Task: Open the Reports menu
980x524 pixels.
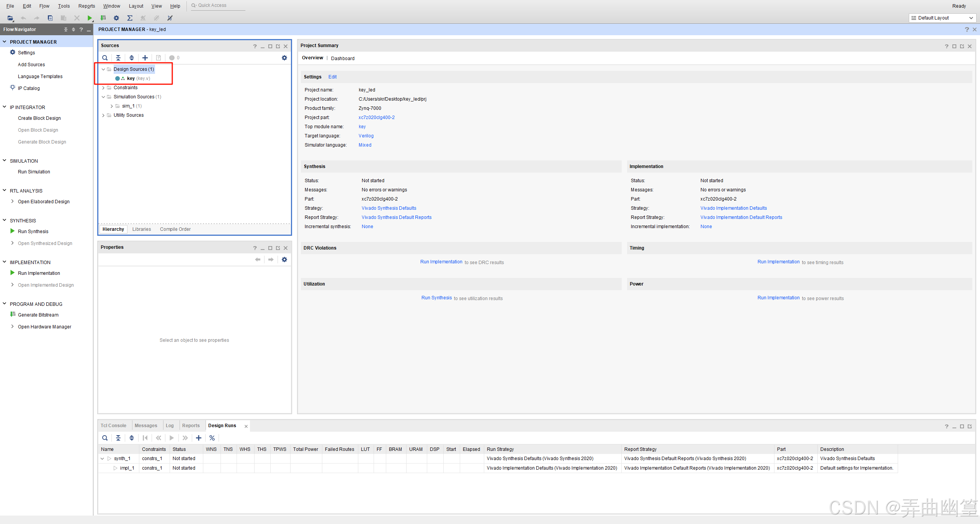Action: tap(87, 6)
